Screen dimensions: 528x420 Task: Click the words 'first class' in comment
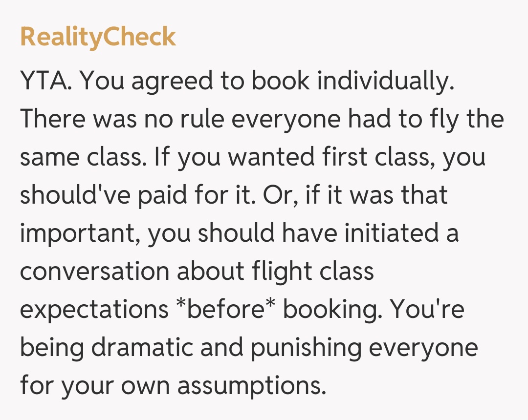tap(367, 156)
